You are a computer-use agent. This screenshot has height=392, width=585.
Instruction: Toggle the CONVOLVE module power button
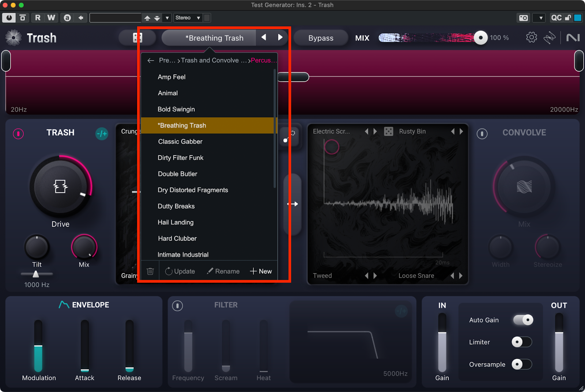pyautogui.click(x=482, y=134)
